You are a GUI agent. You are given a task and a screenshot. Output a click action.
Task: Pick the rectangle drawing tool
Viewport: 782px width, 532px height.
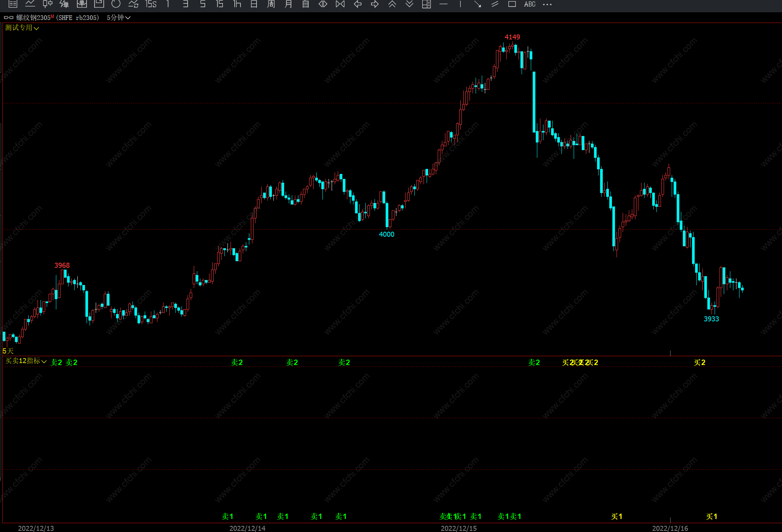[512, 4]
